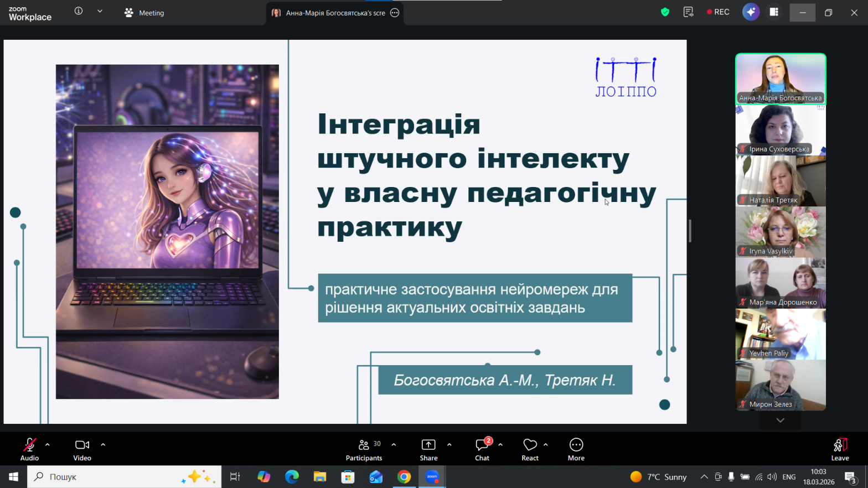Change the view layout icon
The height and width of the screenshot is (488, 868).
click(774, 12)
